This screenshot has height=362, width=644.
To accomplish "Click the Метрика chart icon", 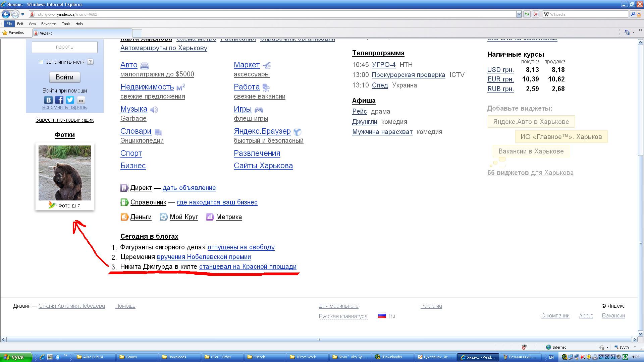I will pos(210,217).
